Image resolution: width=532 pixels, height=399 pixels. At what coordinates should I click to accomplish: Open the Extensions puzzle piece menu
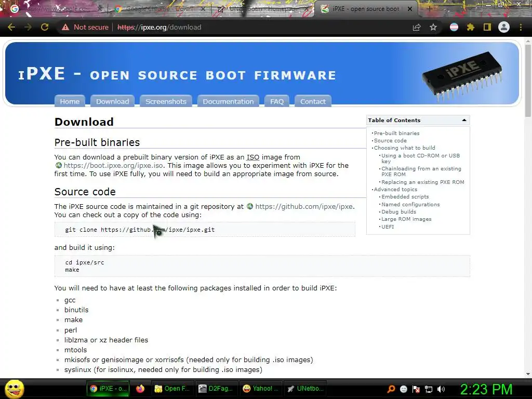coord(471,27)
